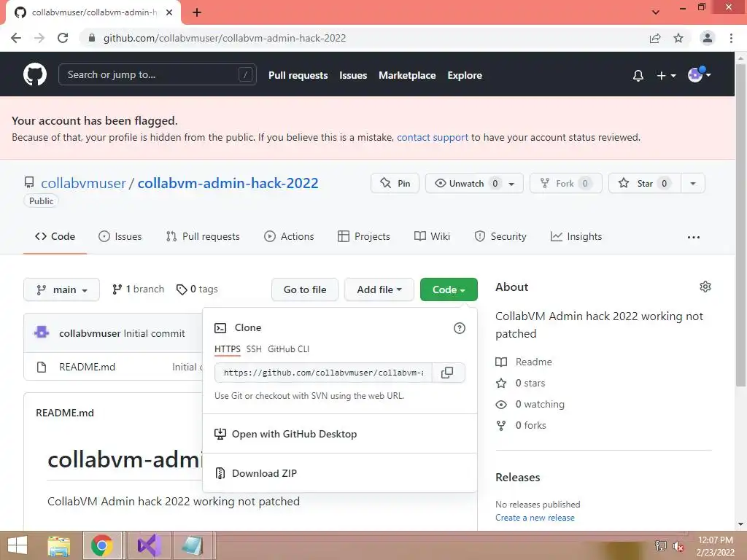
Task: Click Go to file button
Action: pos(305,289)
